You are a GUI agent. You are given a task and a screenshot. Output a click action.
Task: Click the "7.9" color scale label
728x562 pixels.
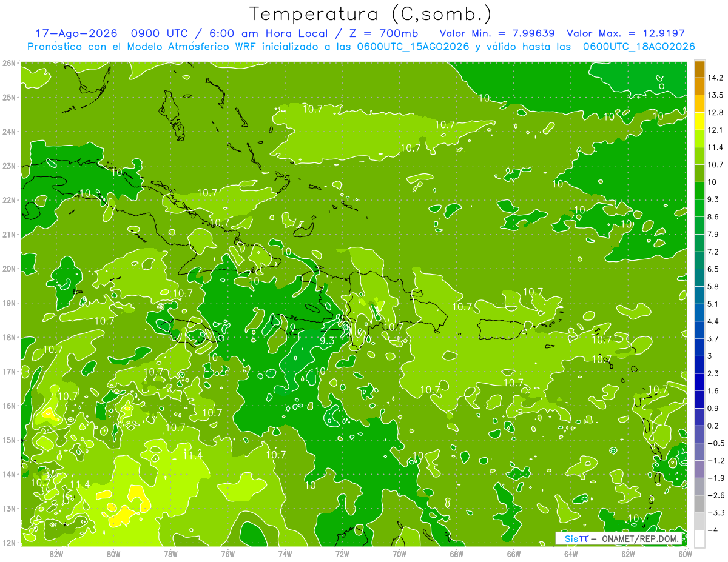(x=713, y=234)
